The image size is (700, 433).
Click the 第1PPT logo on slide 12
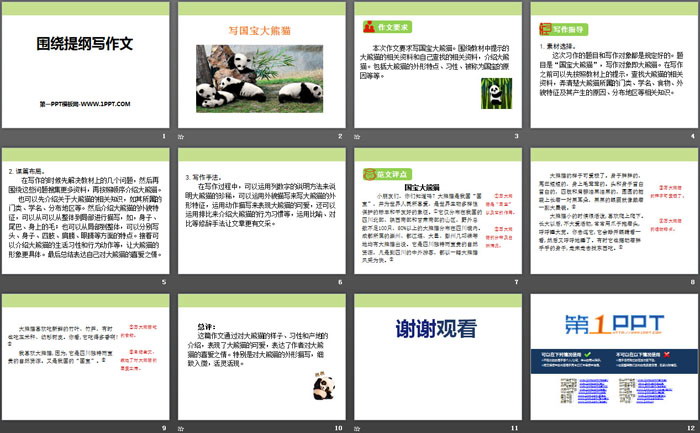click(x=614, y=324)
